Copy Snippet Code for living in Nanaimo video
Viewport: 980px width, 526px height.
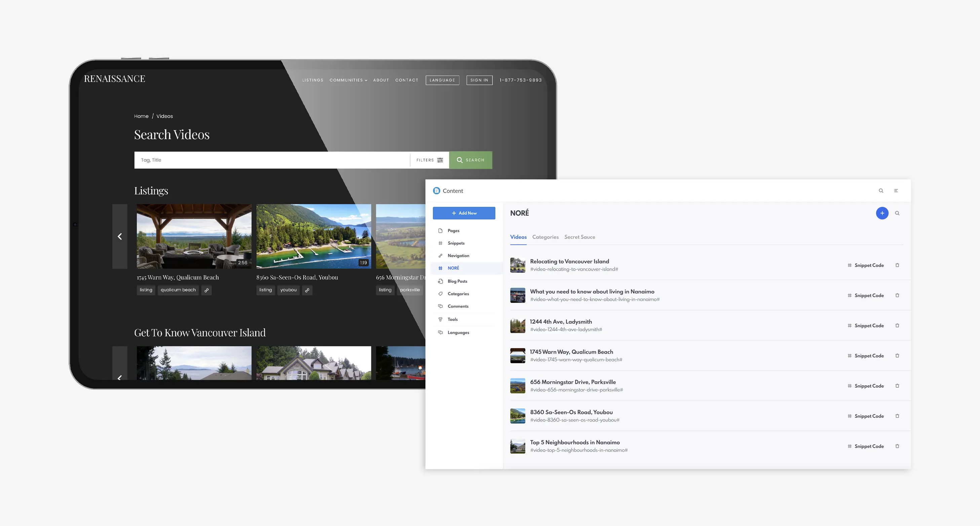click(866, 295)
